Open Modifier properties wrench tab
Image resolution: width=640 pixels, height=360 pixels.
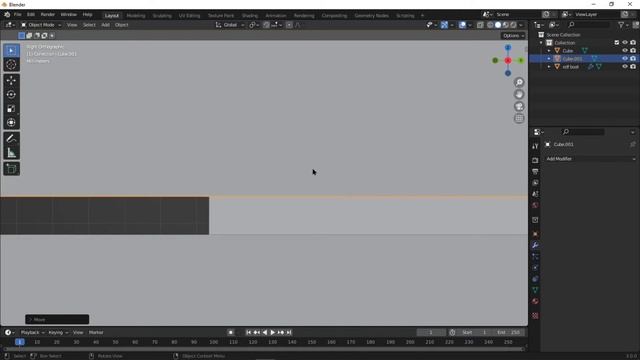pos(535,245)
